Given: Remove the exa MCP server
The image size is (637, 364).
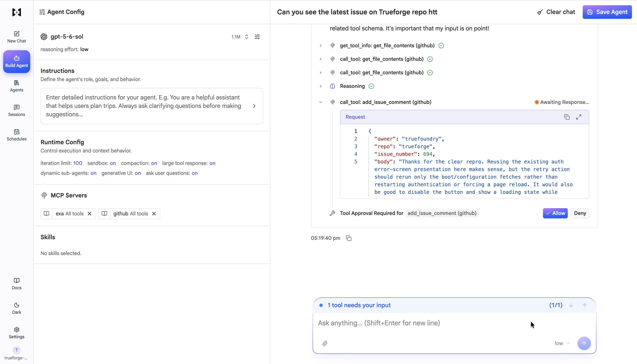Looking at the screenshot, I should [90, 213].
